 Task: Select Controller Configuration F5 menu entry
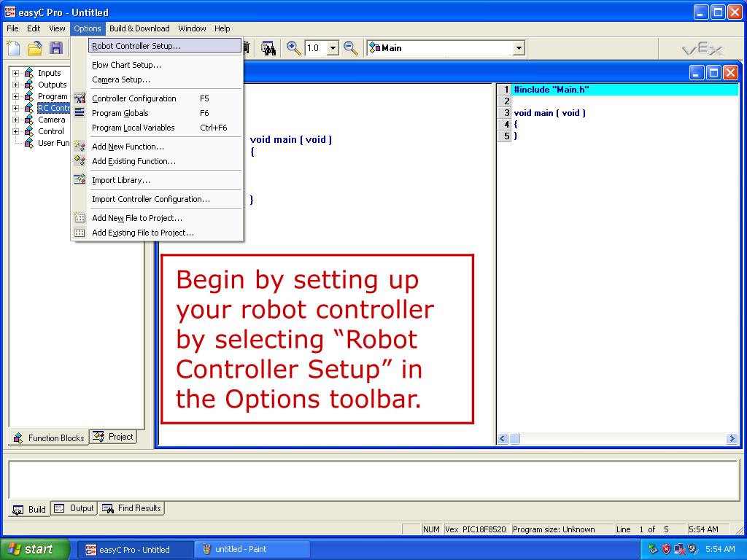[164, 98]
